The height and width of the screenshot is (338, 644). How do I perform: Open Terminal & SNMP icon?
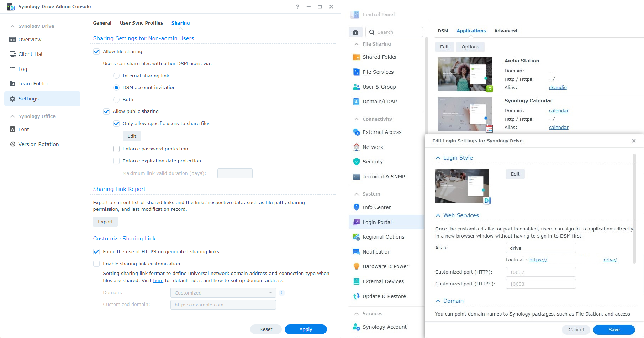point(356,177)
